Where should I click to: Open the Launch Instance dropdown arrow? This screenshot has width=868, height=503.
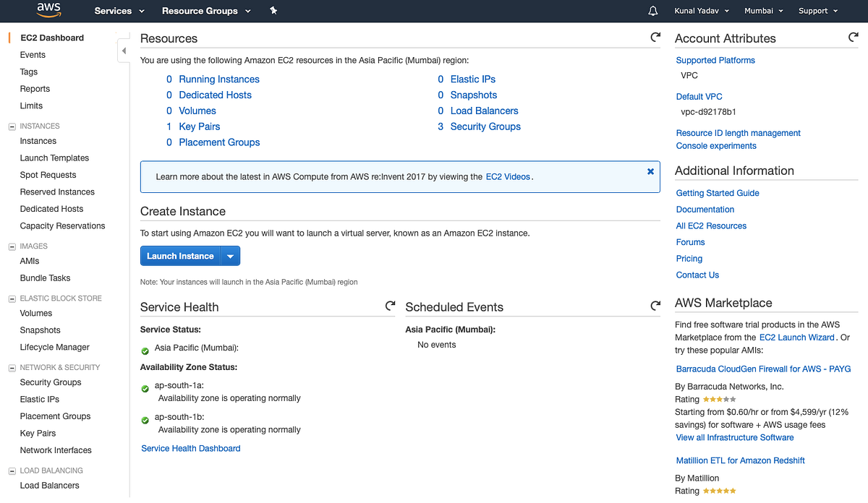click(x=230, y=255)
